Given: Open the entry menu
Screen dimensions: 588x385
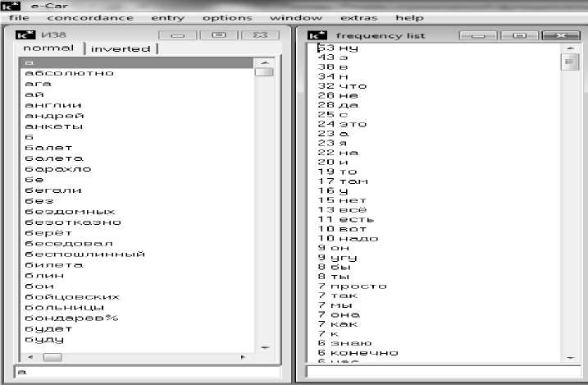Looking at the screenshot, I should point(167,18).
